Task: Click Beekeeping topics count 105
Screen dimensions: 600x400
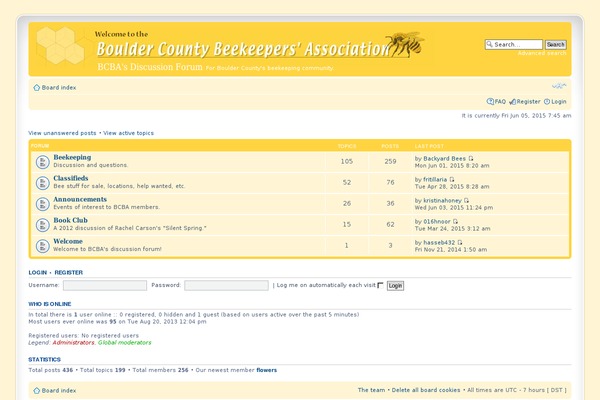Action: tap(347, 162)
